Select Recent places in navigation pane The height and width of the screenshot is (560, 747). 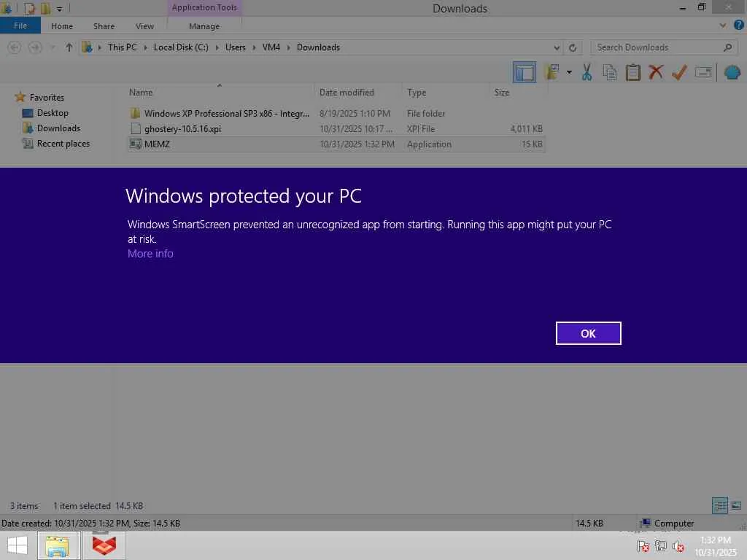(x=63, y=144)
